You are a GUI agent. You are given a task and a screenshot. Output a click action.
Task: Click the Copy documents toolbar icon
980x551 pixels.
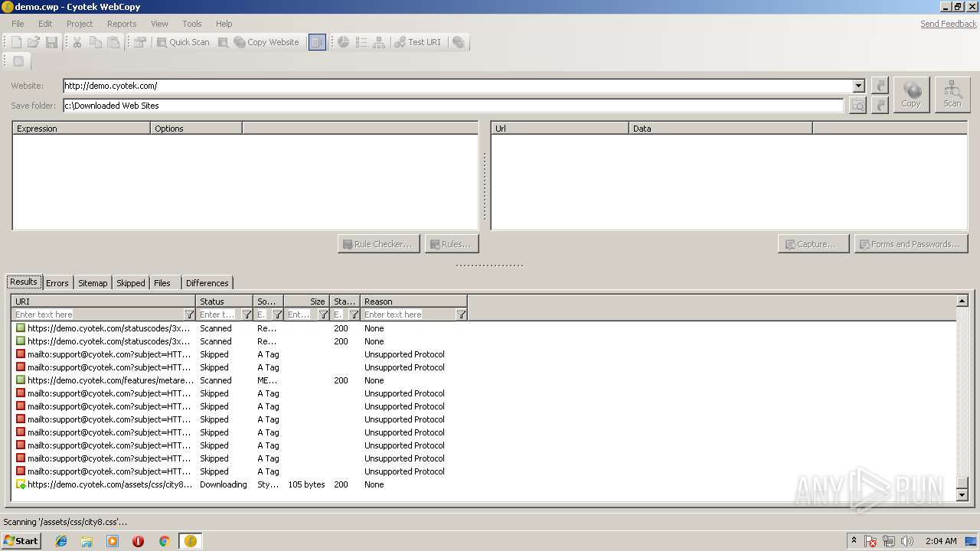pos(96,43)
